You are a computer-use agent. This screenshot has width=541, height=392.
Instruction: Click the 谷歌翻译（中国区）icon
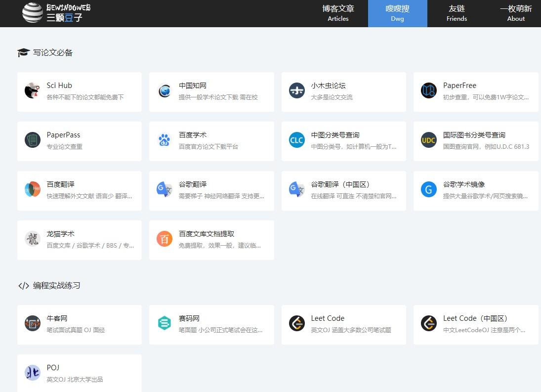coord(297,189)
